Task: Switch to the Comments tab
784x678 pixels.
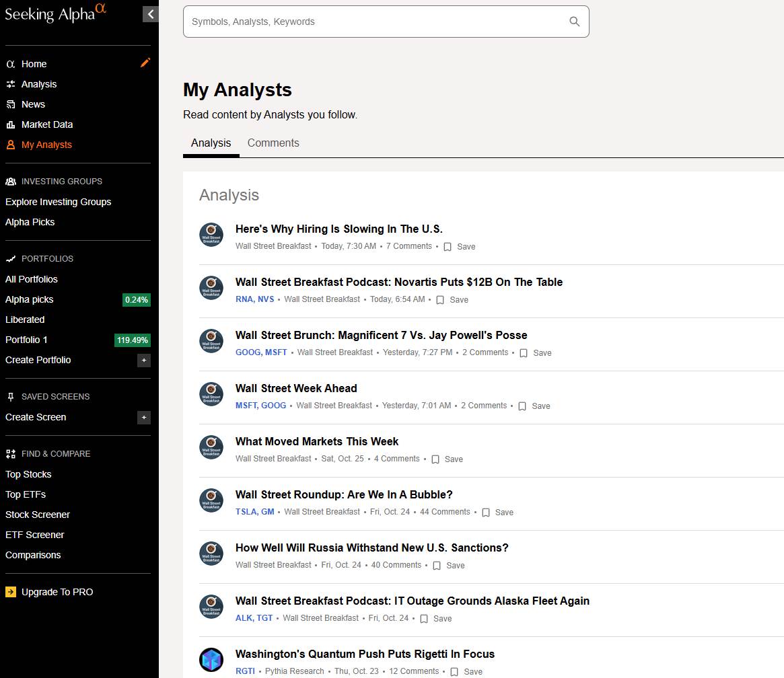Action: [x=273, y=143]
